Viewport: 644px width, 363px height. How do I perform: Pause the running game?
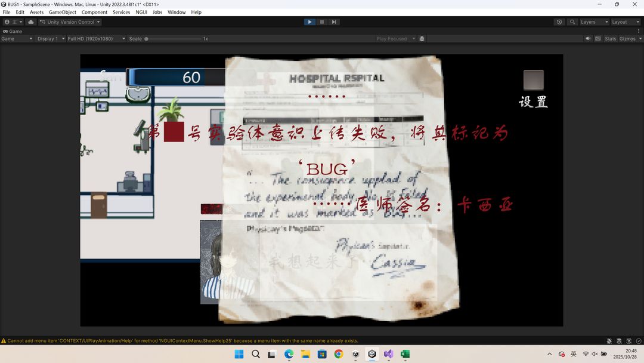coord(322,22)
